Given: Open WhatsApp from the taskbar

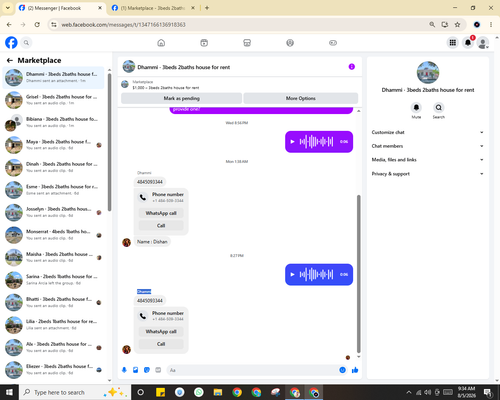Looking at the screenshot, I should click(199, 392).
